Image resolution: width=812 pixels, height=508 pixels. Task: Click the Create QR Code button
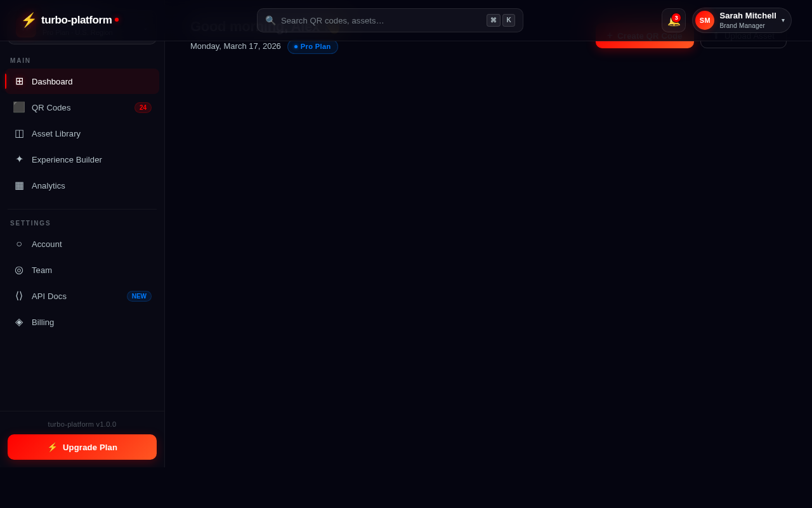[645, 36]
